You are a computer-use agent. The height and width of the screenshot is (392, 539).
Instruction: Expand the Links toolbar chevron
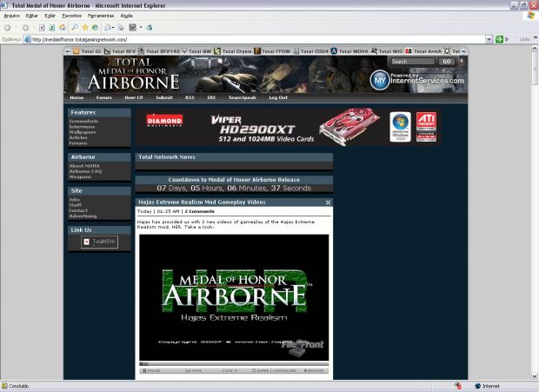(536, 37)
